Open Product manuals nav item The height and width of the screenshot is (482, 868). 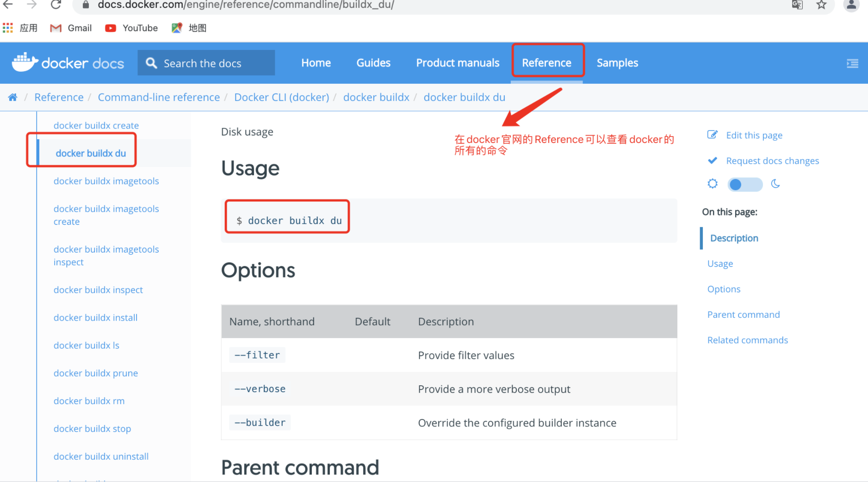coord(458,63)
